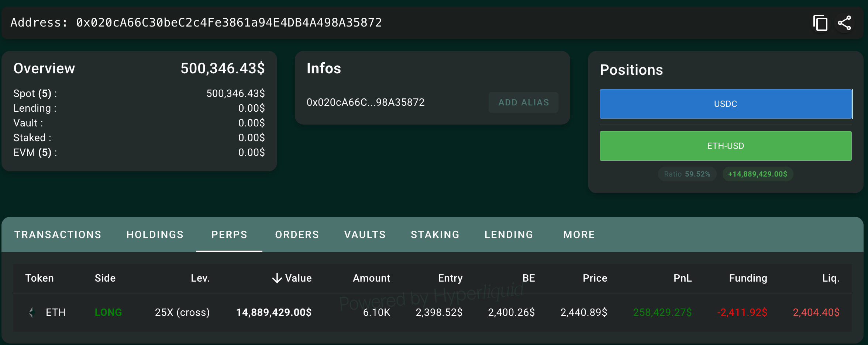
Task: Open the Vaults tab
Action: coord(365,234)
